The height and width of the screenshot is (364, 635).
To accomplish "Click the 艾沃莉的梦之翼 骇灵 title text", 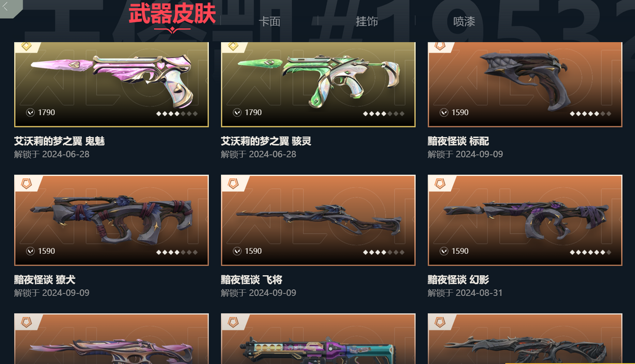I will (x=266, y=141).
